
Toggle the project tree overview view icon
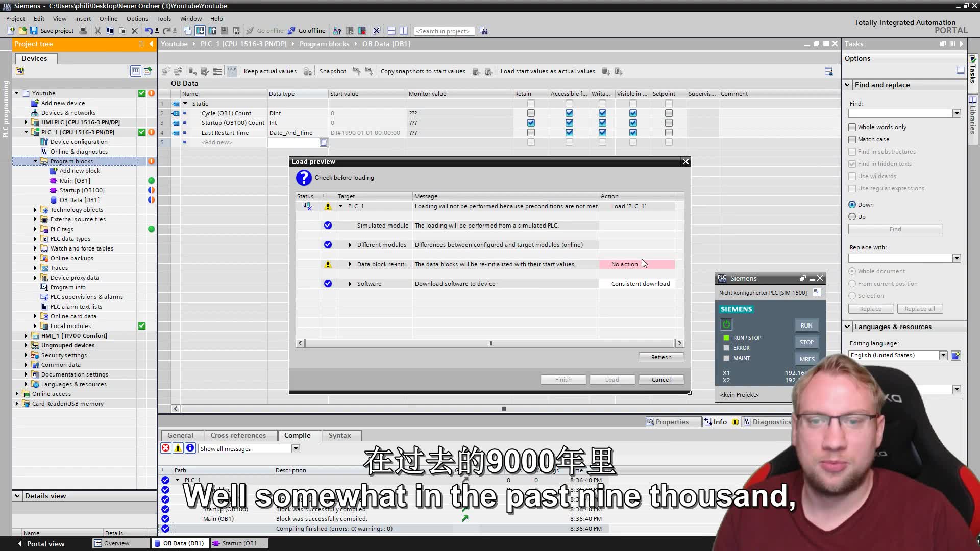[x=135, y=71]
